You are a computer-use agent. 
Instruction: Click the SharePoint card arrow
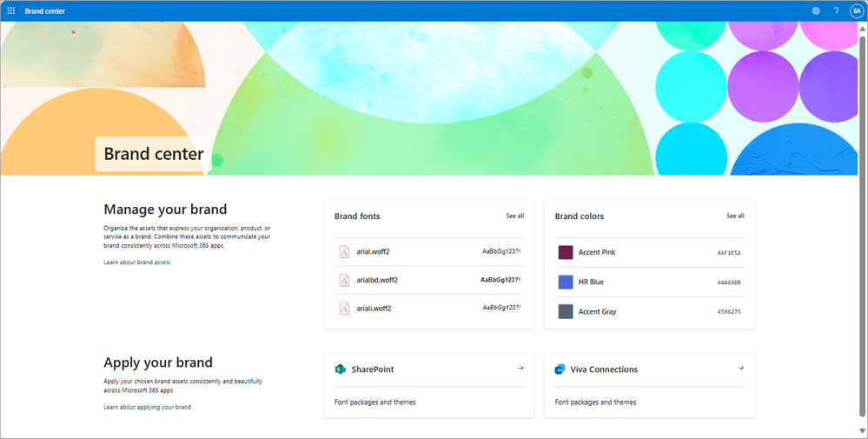(520, 368)
